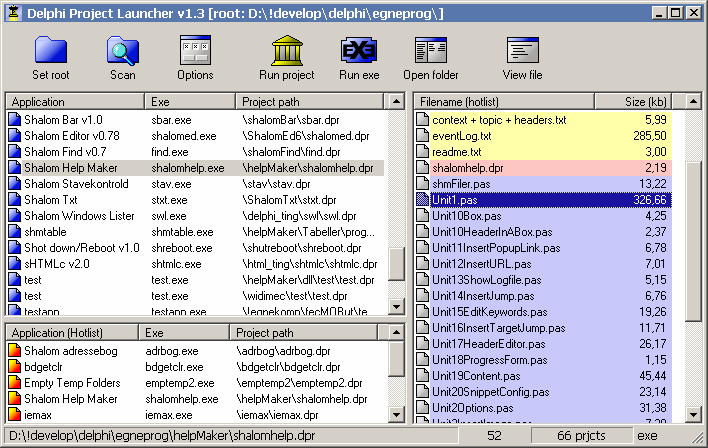Click the file icon beside context + topic + headers.txt
Screen dimensions: 708x448
[x=422, y=120]
